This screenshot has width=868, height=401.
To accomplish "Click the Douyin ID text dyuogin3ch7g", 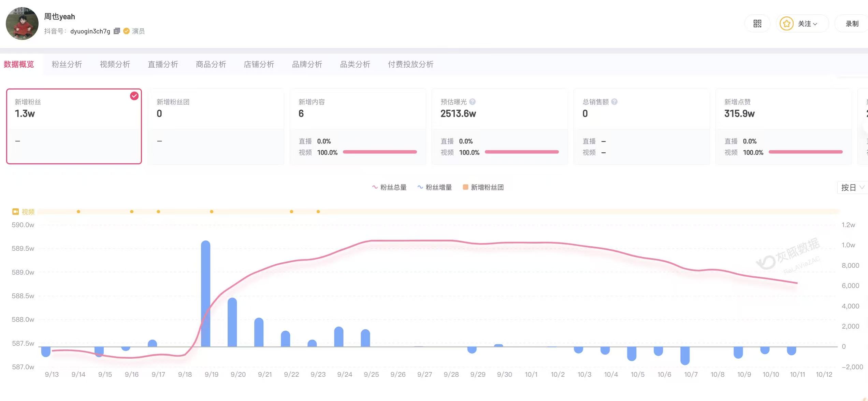I will pyautogui.click(x=90, y=31).
